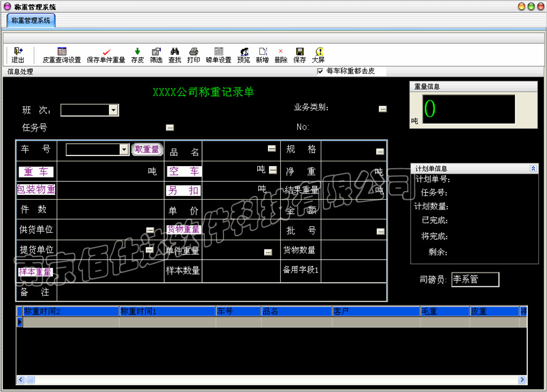Click the 称重时间1 column header
The image size is (547, 392).
pyautogui.click(x=167, y=311)
